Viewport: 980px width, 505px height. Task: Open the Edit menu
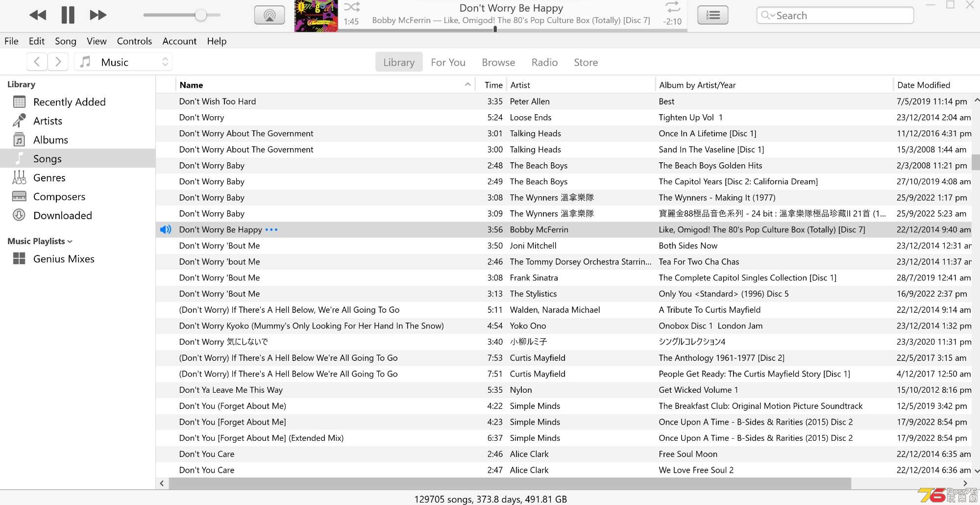tap(36, 41)
